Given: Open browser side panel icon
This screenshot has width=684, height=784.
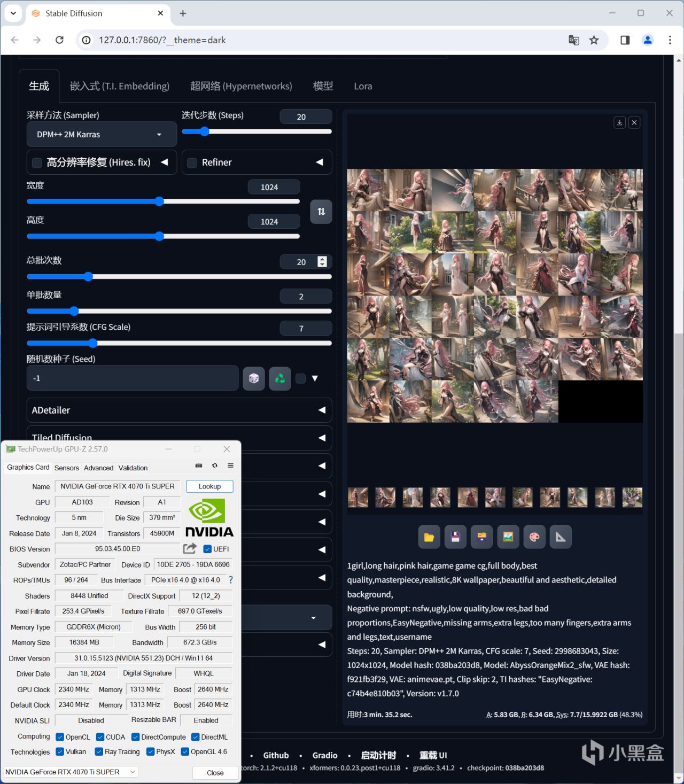Looking at the screenshot, I should tap(625, 40).
